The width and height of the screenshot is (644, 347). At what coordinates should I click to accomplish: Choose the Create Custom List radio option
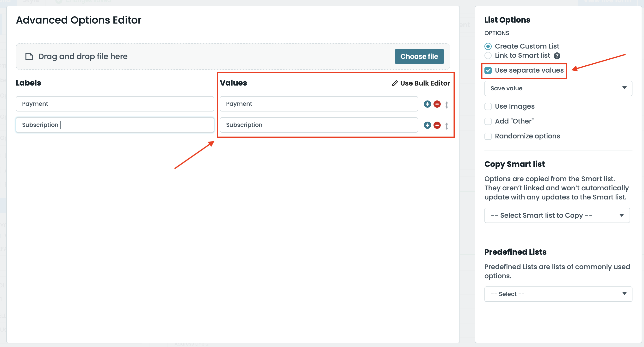click(488, 46)
